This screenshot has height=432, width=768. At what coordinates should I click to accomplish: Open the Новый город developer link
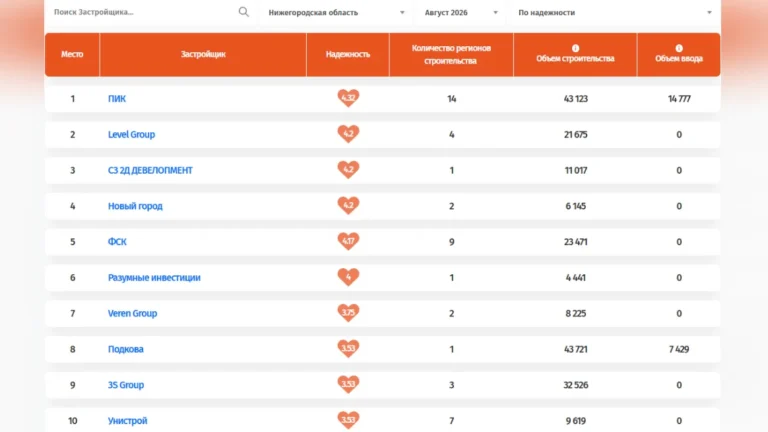point(135,206)
